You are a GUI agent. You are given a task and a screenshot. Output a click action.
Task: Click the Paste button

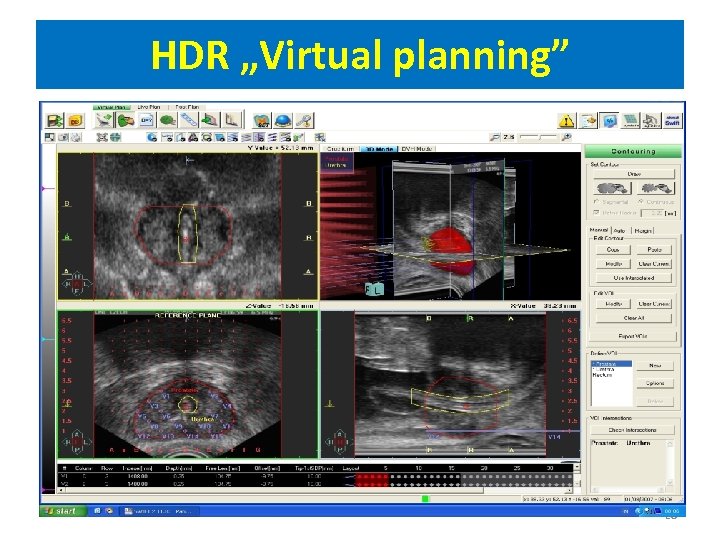pyautogui.click(x=654, y=250)
